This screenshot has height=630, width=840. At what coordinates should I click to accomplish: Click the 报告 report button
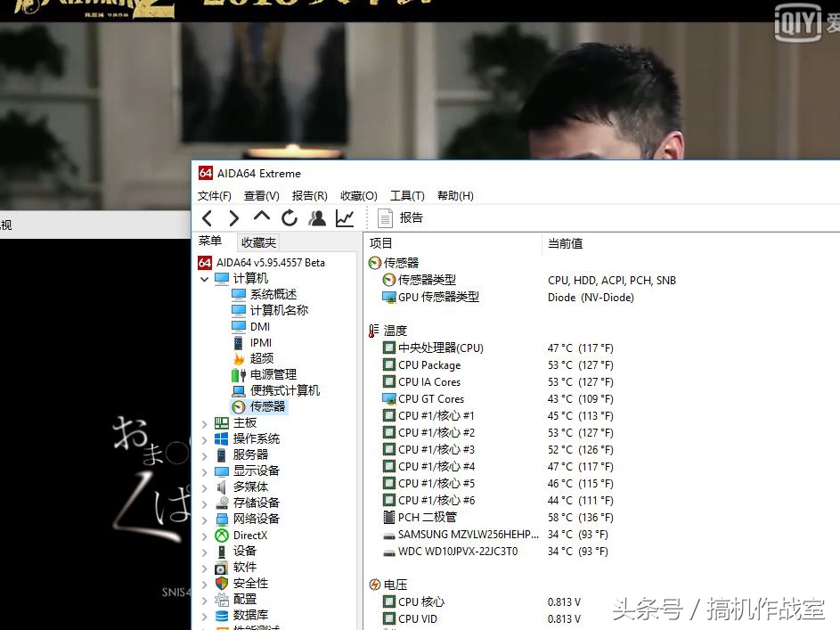click(x=400, y=217)
